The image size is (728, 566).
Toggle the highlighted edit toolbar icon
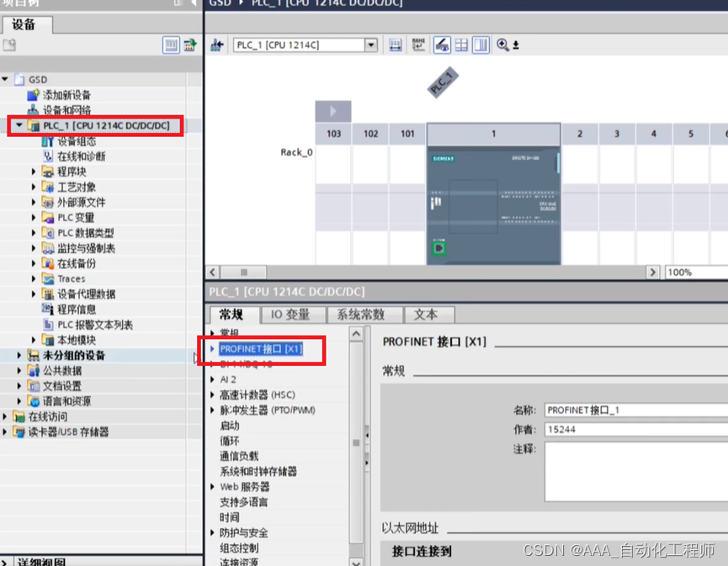[442, 45]
